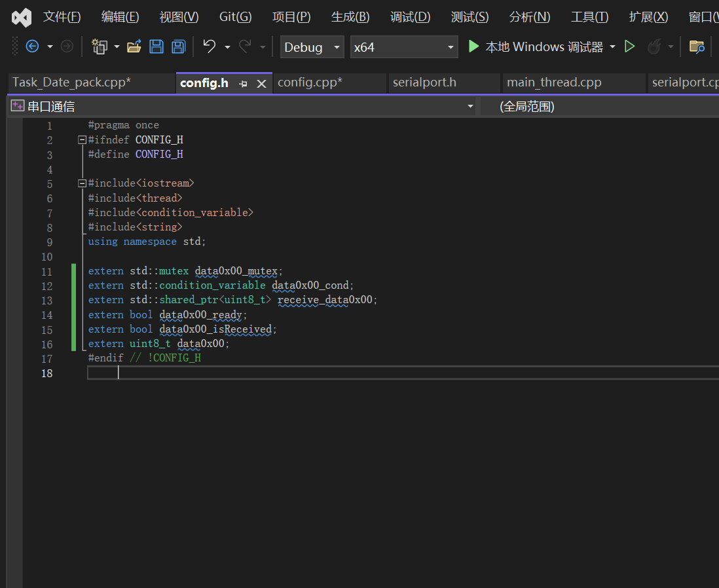Click the Open File folder icon

click(x=134, y=46)
